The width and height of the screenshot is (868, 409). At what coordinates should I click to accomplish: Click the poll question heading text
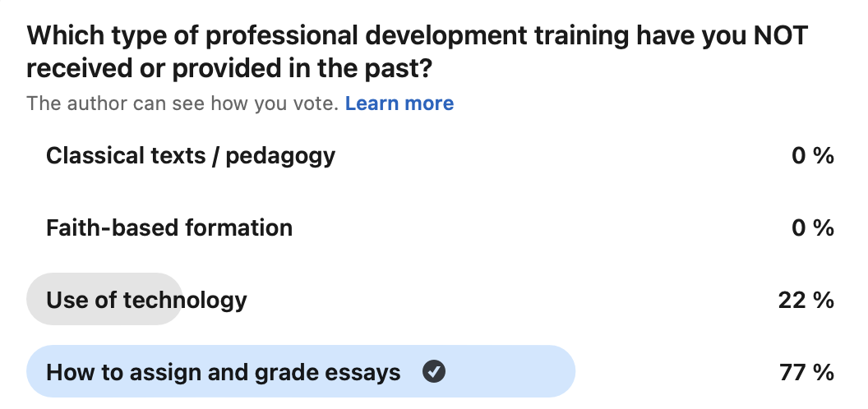pyautogui.click(x=418, y=52)
